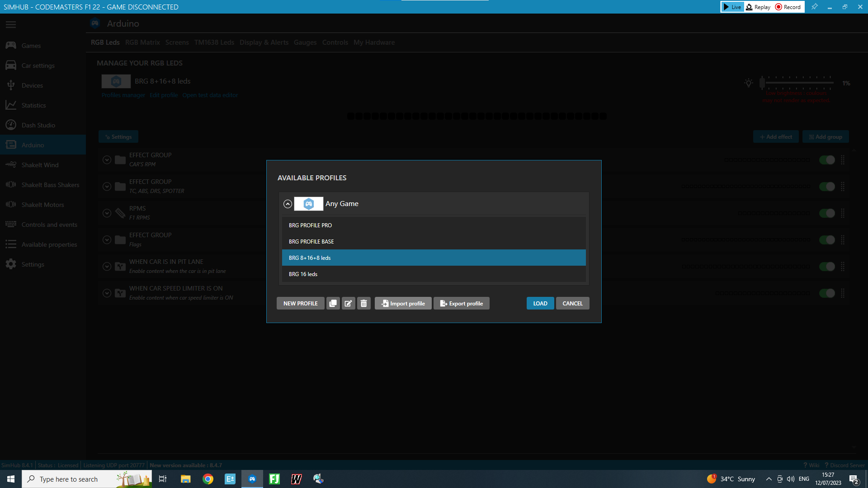Open Car settings in the sidebar
Screen dimensions: 868x488
click(x=43, y=66)
